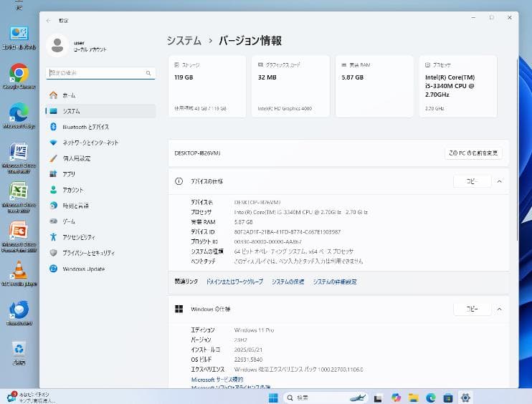Image resolution: width=532 pixels, height=404 pixels.
Task: Open Microsoft Edge desktop shortcut
Action: coord(19,116)
